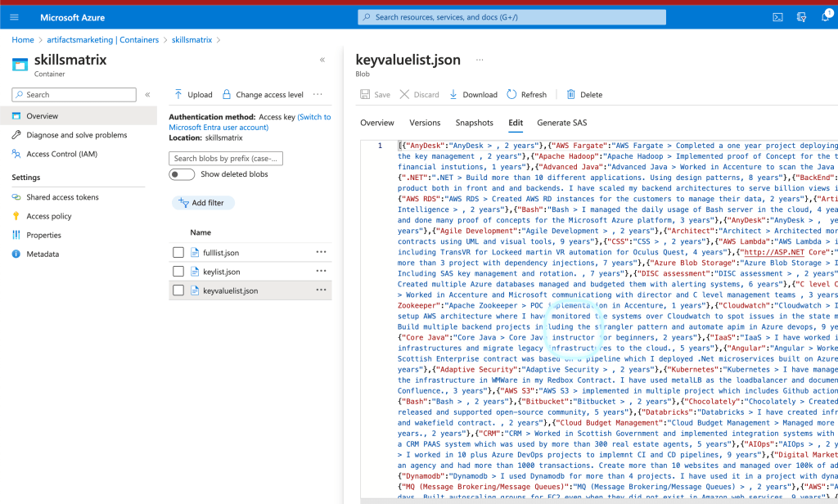Click the Overview icon in sidebar
Screen dimensions: 838x504
pyautogui.click(x=16, y=116)
